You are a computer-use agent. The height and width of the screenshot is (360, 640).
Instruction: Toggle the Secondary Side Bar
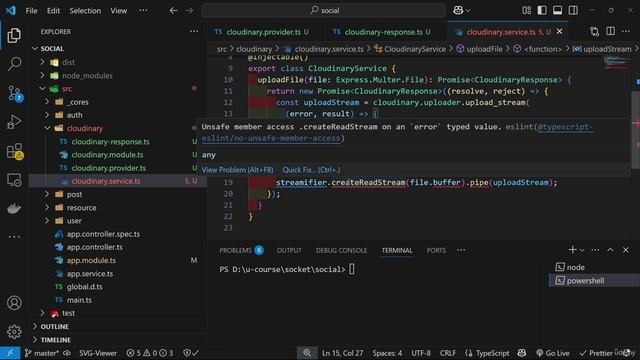click(573, 10)
